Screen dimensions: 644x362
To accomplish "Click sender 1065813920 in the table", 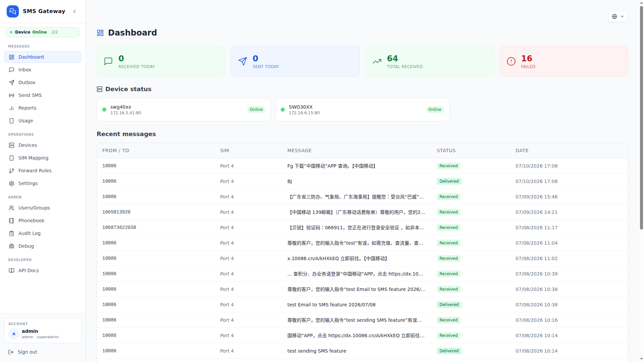I will [116, 212].
